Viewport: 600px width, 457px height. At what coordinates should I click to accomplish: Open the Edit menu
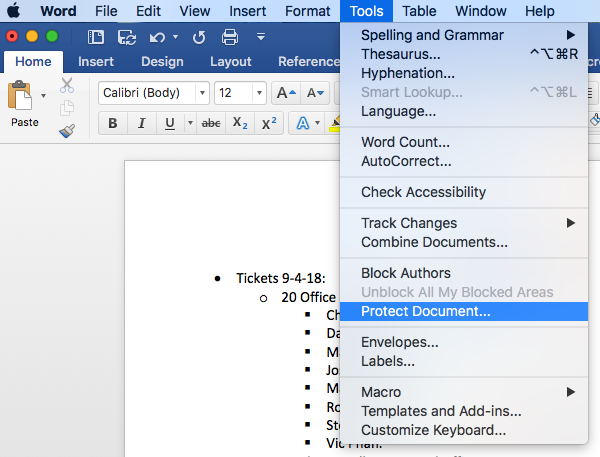[x=148, y=11]
